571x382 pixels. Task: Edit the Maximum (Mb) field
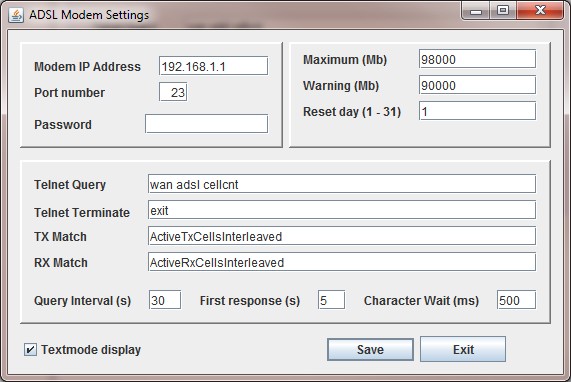coord(477,59)
